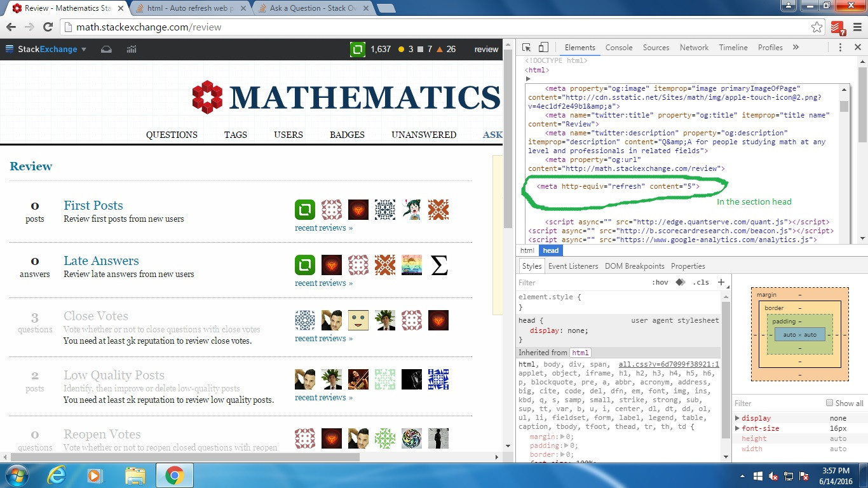Enable the Show all checkbox in Computed pane
This screenshot has width=868, height=488.
click(829, 403)
